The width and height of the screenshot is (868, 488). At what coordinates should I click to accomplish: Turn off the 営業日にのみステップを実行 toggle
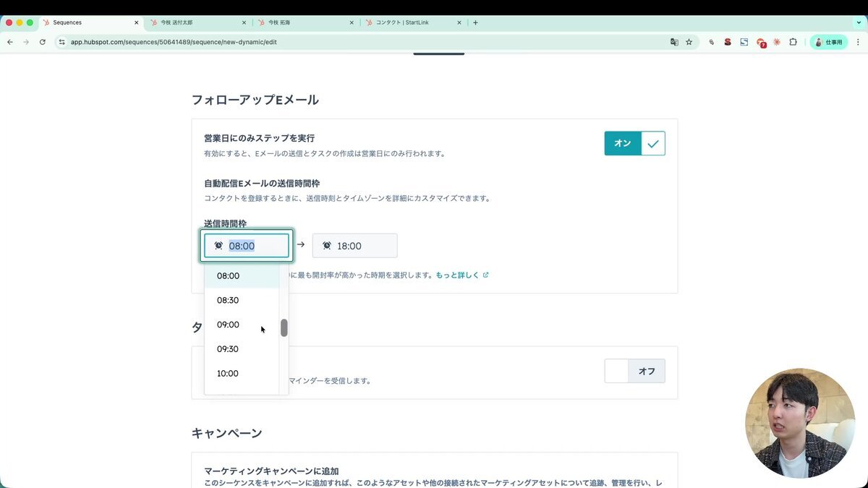click(x=622, y=143)
